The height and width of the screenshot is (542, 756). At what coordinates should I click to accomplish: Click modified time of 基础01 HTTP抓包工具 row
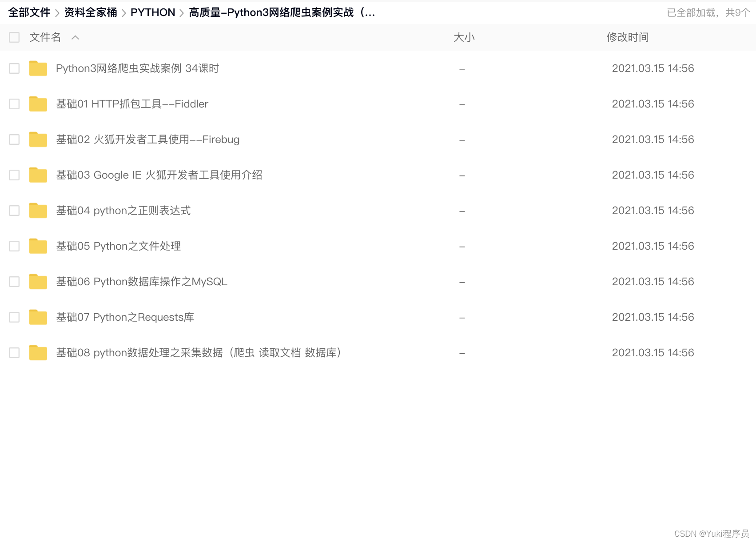[653, 104]
